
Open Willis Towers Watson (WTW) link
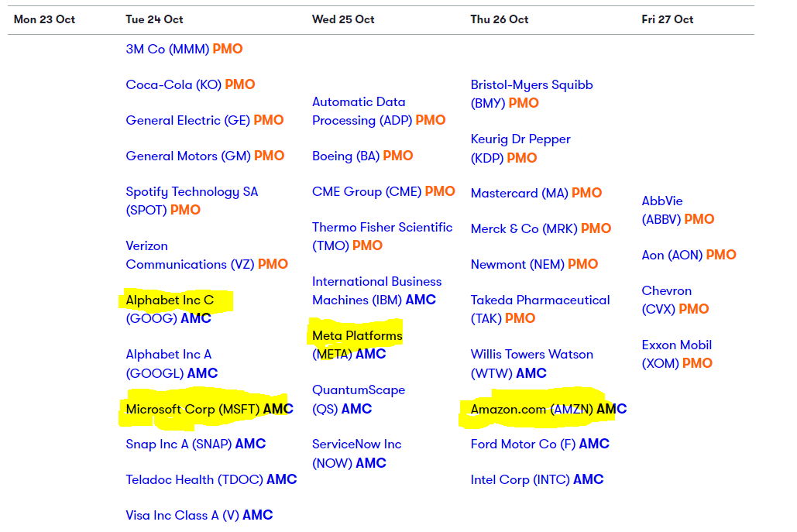pos(531,364)
